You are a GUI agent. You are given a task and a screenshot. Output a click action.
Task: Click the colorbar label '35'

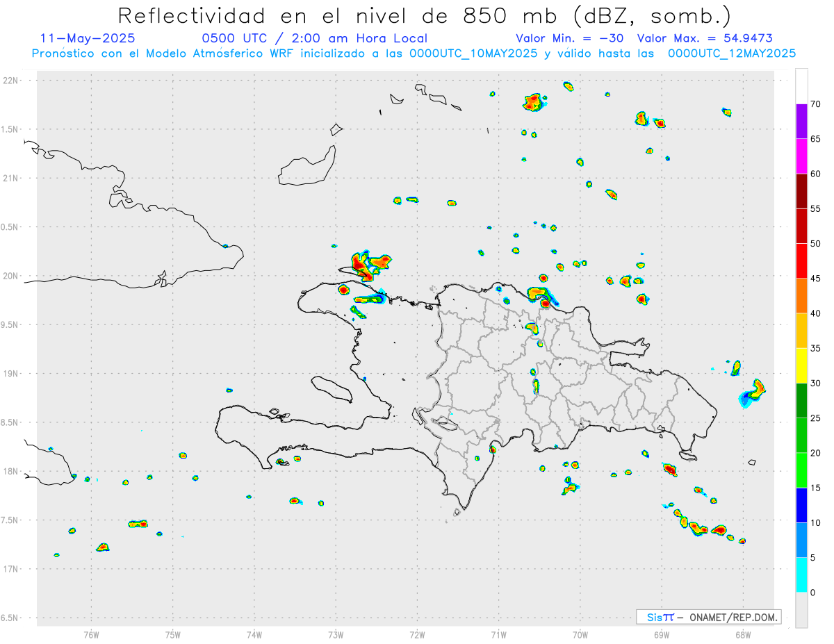[x=817, y=349]
